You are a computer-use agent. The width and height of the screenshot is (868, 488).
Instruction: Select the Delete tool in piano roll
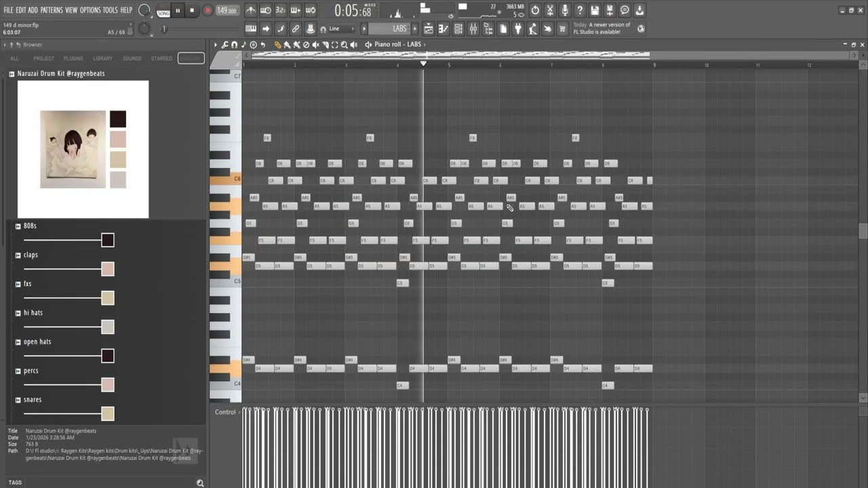[x=307, y=45]
